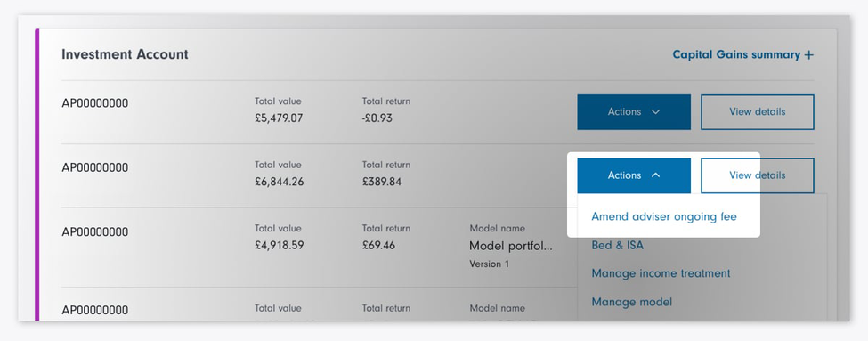Choose Manage model from the Actions menu
The width and height of the screenshot is (868, 341).
pos(631,302)
